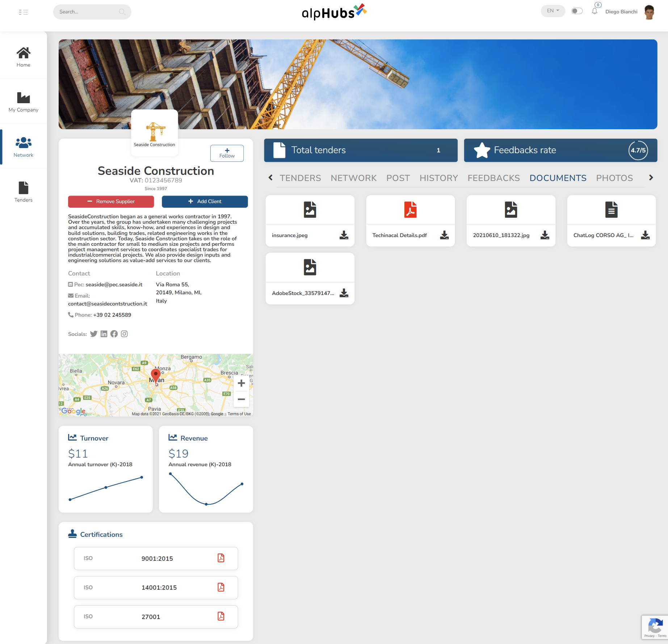Click the Follow button

tap(227, 153)
